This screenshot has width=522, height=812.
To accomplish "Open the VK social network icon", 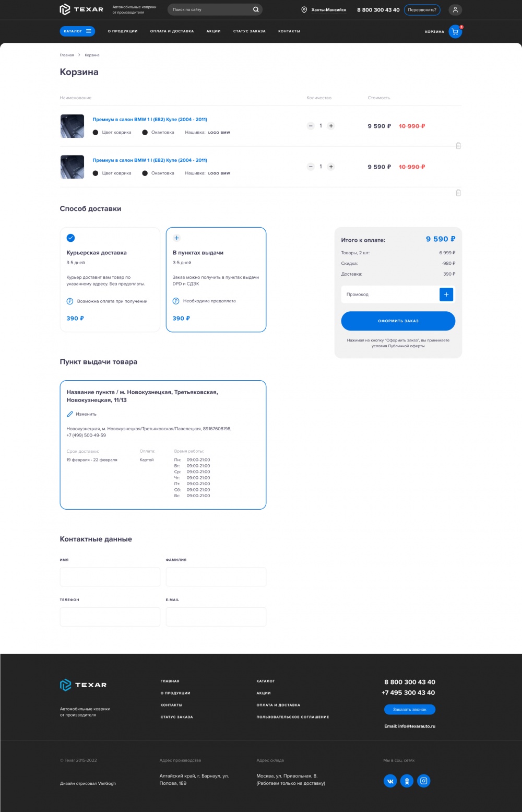I will (390, 781).
